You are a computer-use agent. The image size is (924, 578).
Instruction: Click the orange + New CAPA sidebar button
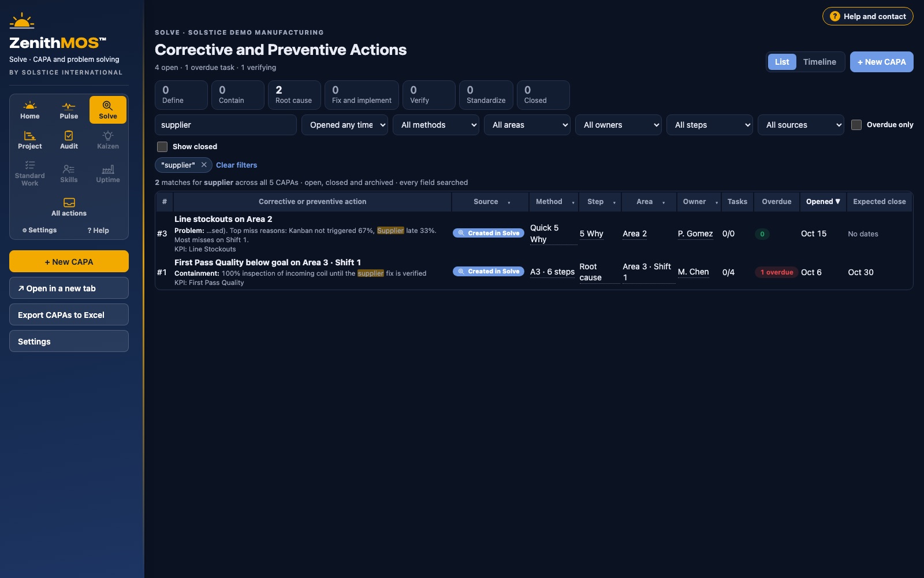[x=69, y=261]
